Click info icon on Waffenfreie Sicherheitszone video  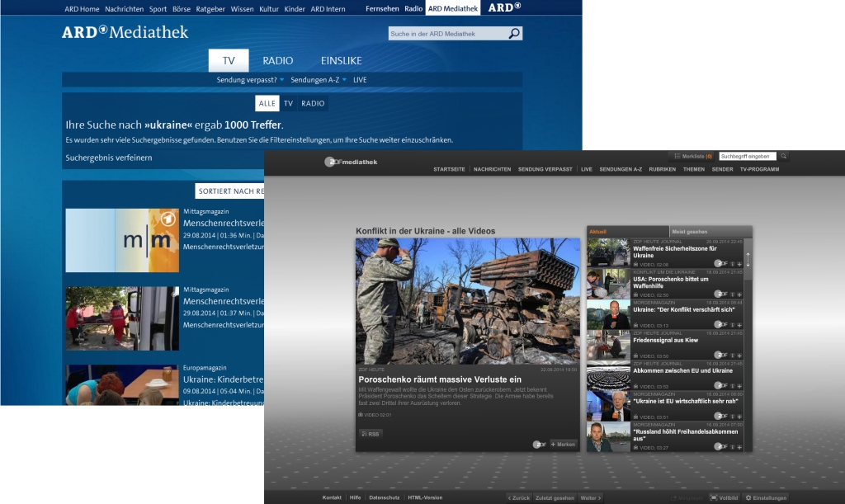pos(733,264)
